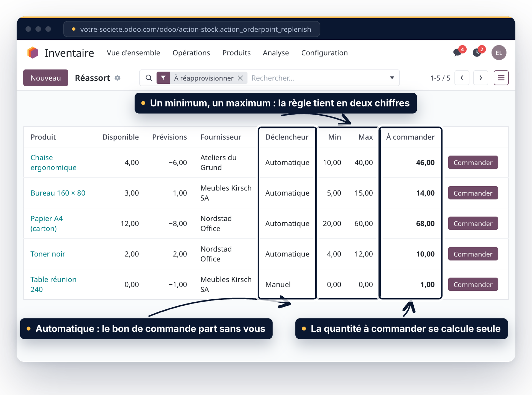Click the Nouveau button

46,78
